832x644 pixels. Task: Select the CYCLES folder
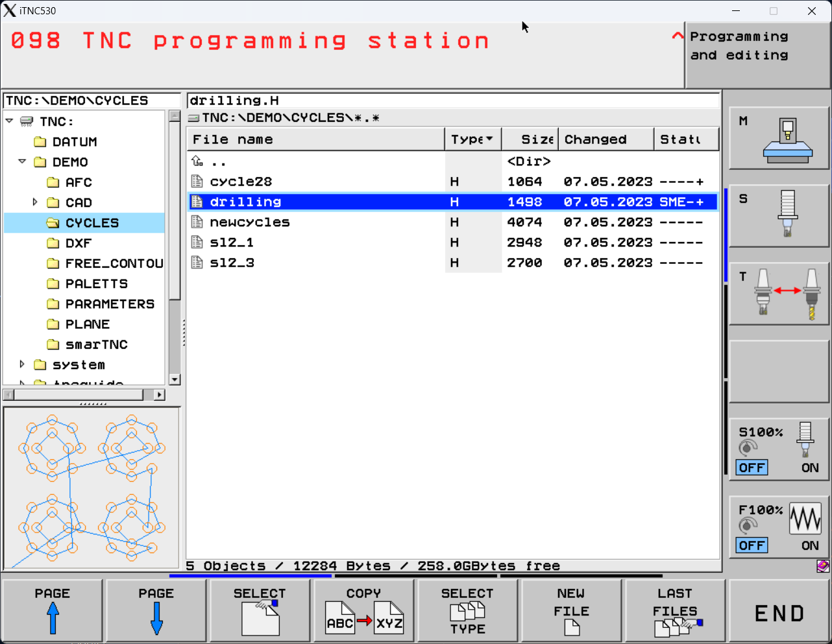click(83, 222)
